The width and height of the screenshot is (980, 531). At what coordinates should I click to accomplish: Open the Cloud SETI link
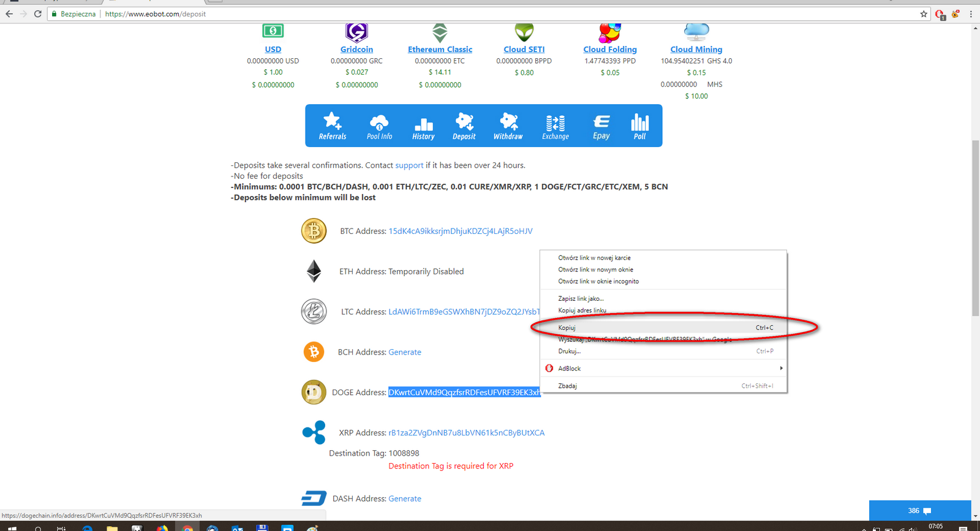click(524, 49)
